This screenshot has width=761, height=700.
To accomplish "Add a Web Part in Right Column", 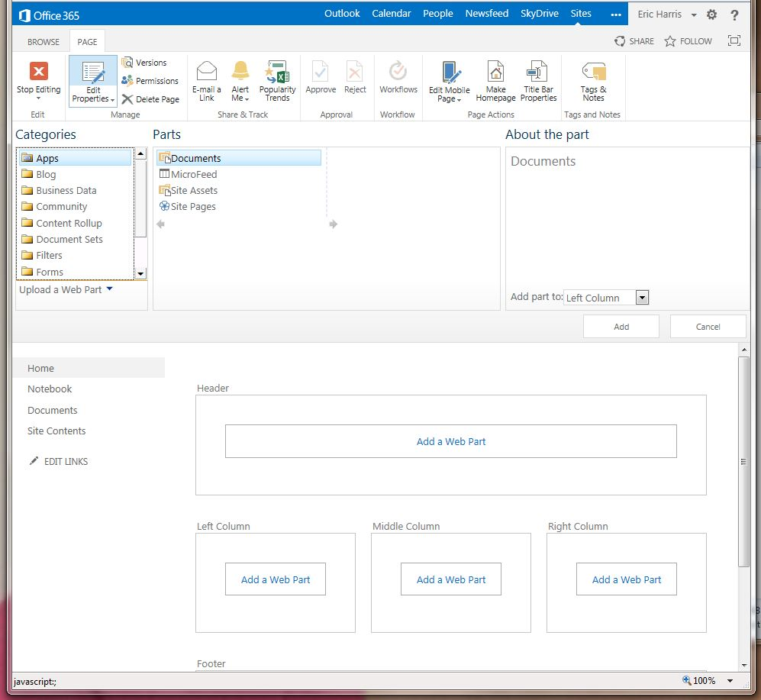I will point(626,579).
